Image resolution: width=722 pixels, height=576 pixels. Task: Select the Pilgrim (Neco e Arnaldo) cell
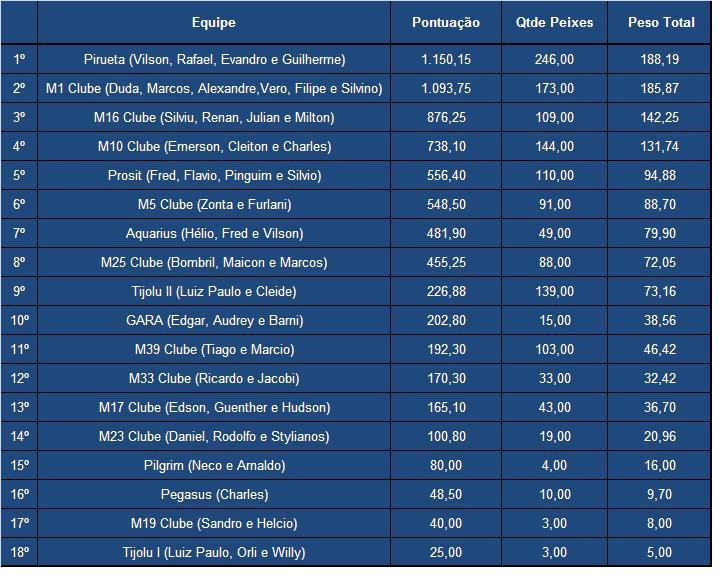click(214, 466)
